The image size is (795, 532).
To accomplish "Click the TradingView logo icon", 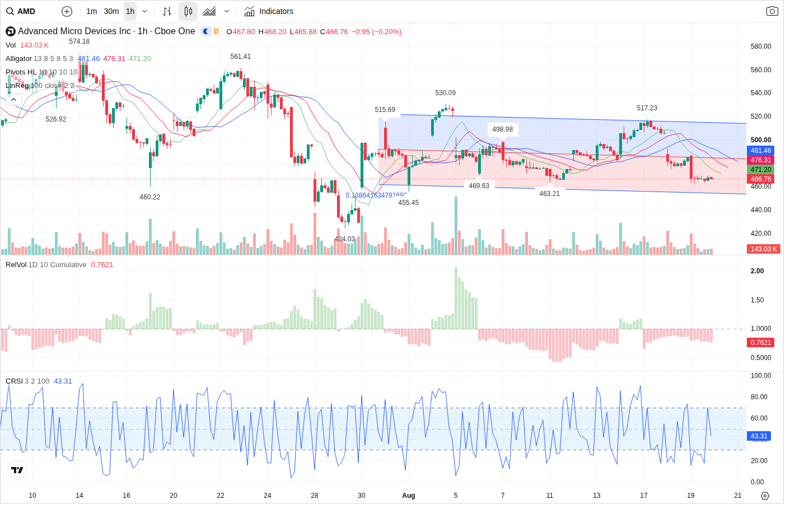I will point(17,470).
